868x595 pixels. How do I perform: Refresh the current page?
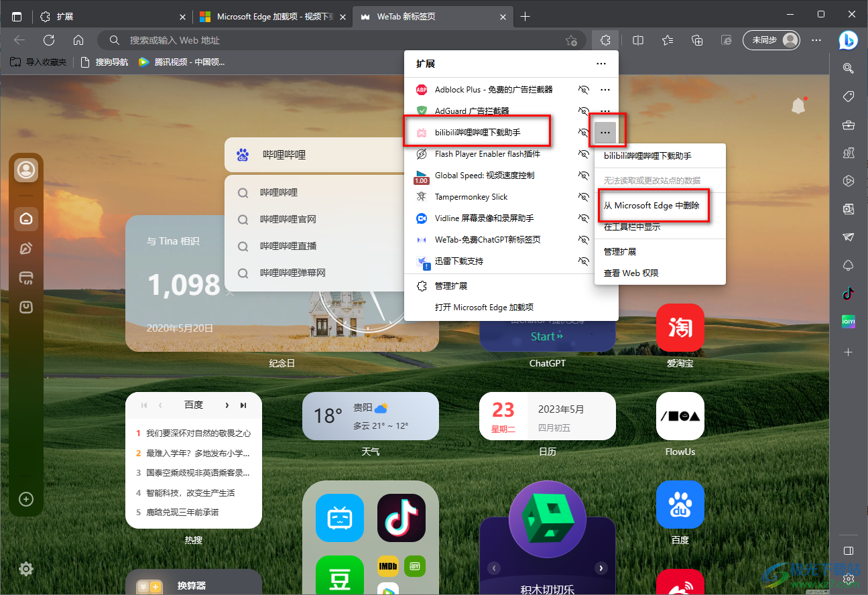[49, 40]
